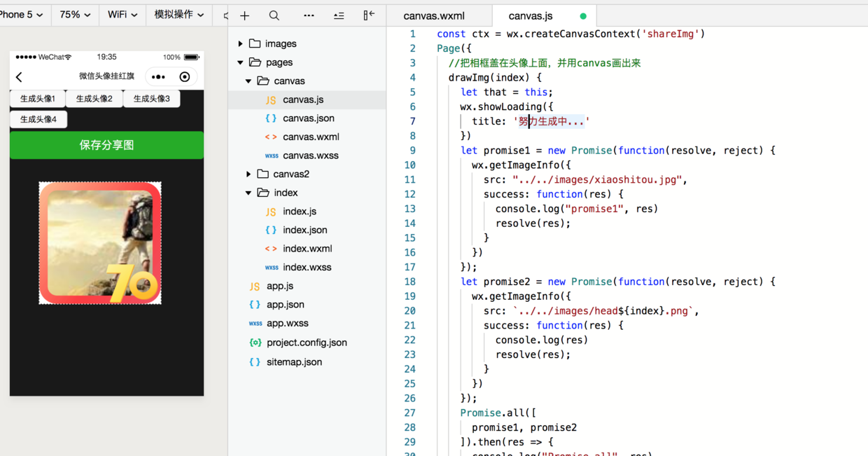The image size is (868, 456).
Task: Switch to the canvas.js tab
Action: tap(530, 15)
